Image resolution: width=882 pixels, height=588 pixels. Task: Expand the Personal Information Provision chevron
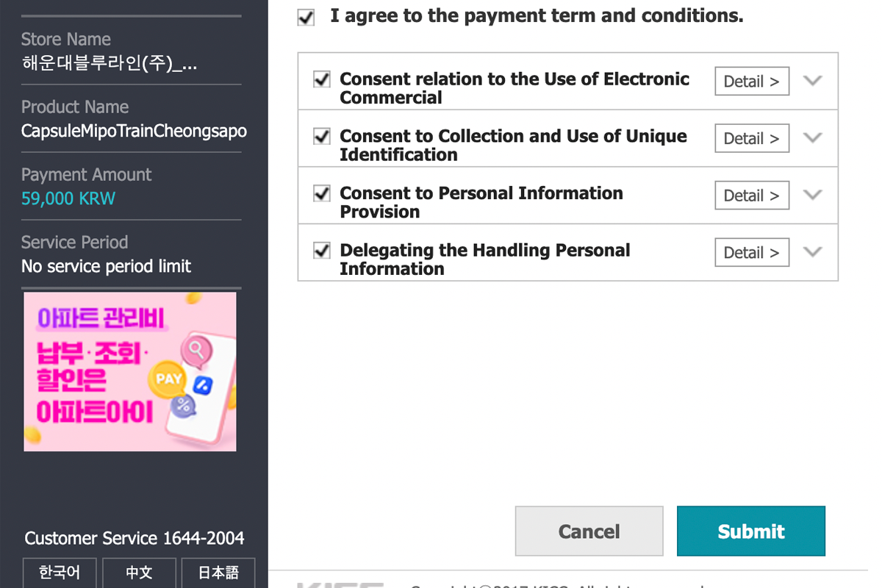pyautogui.click(x=812, y=195)
